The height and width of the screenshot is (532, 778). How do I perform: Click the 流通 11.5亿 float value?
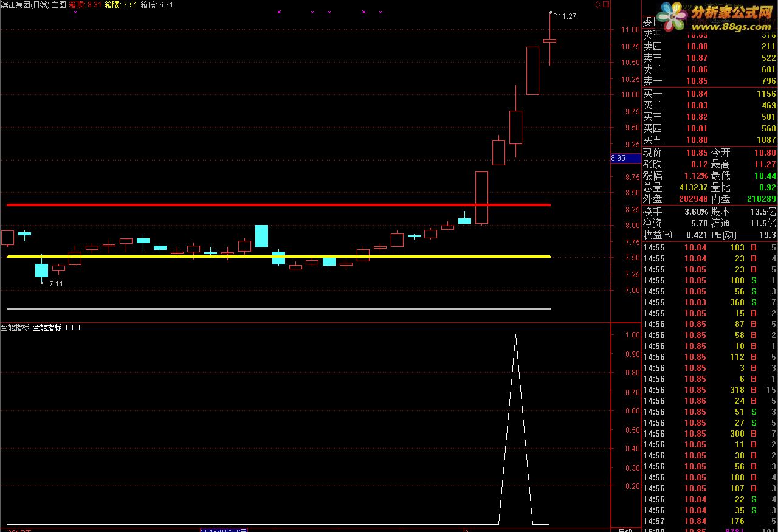(763, 223)
